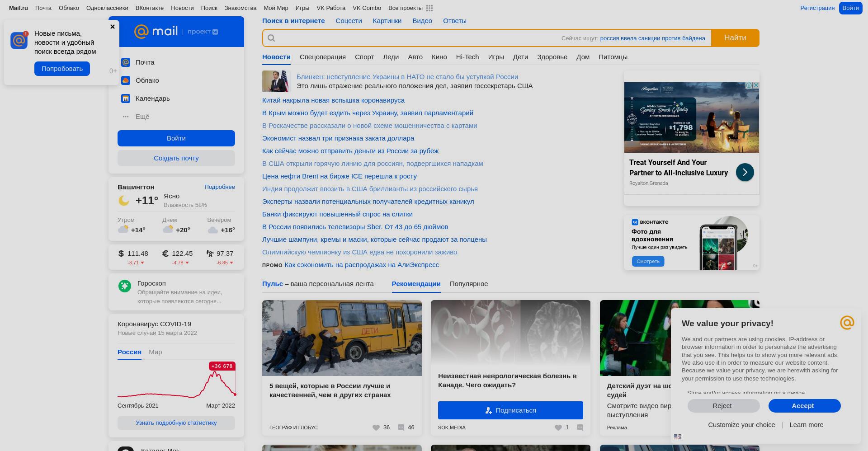The width and height of the screenshot is (868, 451).
Task: Click the round arrow on Royalton ad
Action: point(745,172)
